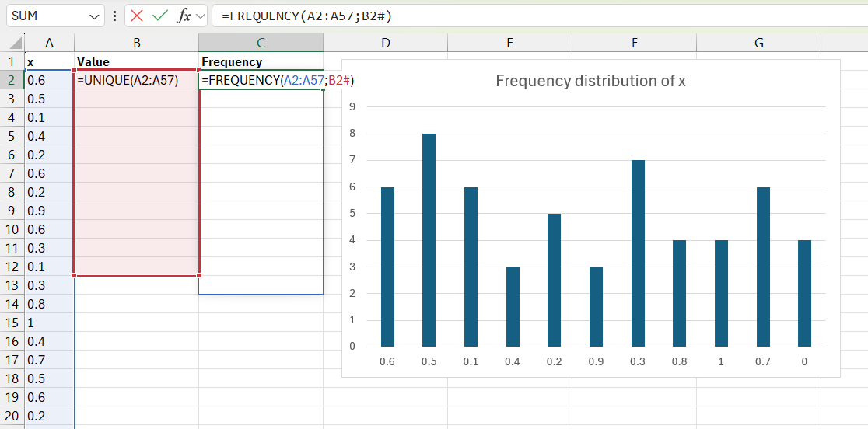868x429 pixels.
Task: Expand the formula bar options chevron
Action: [201, 16]
